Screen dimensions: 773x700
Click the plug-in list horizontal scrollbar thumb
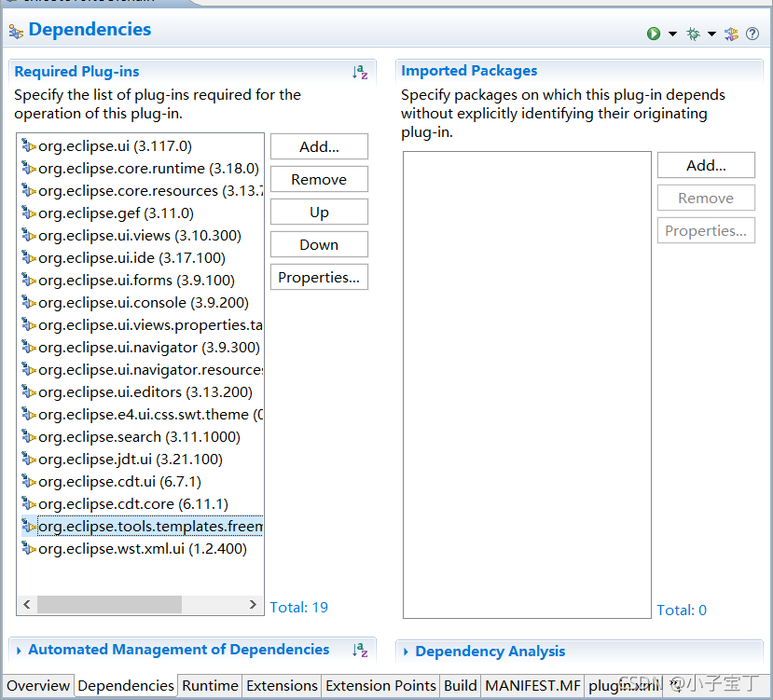click(x=109, y=604)
